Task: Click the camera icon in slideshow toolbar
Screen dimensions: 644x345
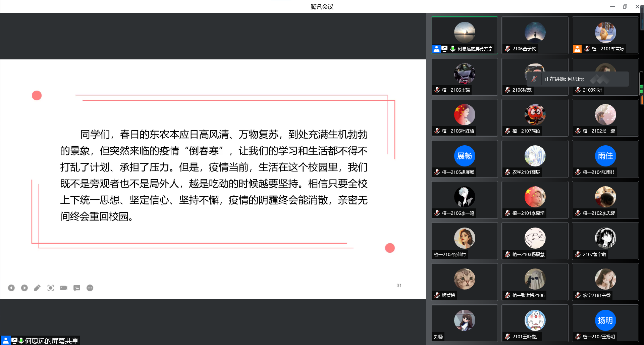Action: [x=64, y=288]
